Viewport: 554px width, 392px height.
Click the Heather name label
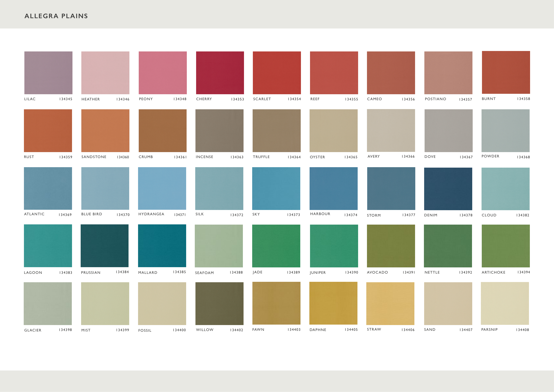(x=90, y=99)
